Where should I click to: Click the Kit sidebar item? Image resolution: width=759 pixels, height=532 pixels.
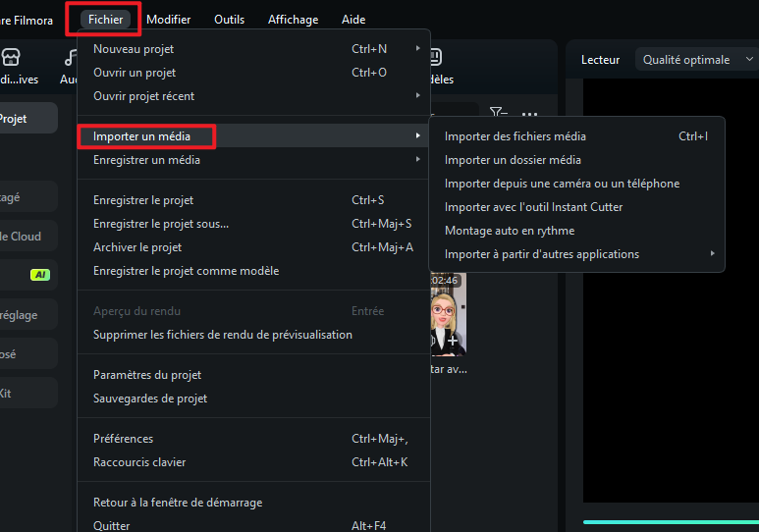point(28,393)
